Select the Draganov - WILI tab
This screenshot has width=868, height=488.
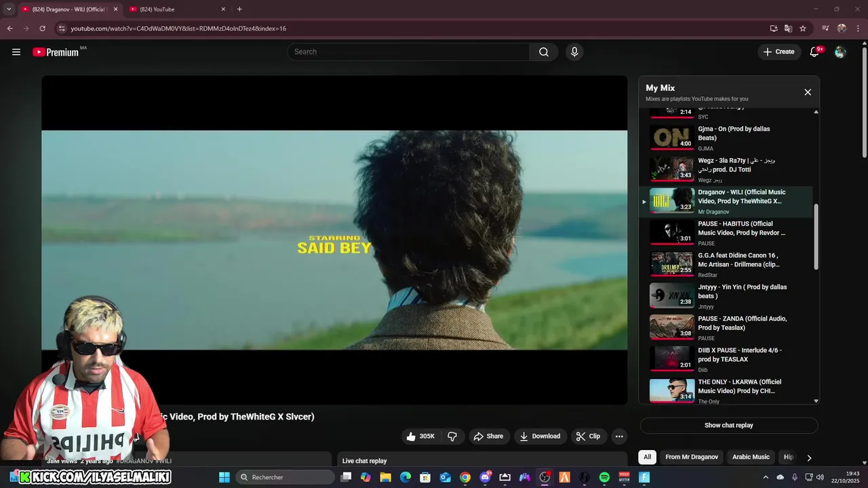pos(69,9)
